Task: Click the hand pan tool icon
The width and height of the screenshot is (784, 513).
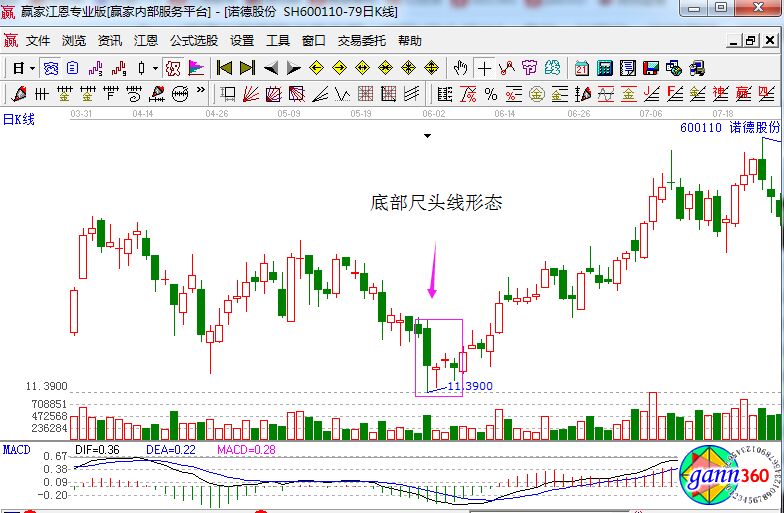Action: [x=460, y=68]
